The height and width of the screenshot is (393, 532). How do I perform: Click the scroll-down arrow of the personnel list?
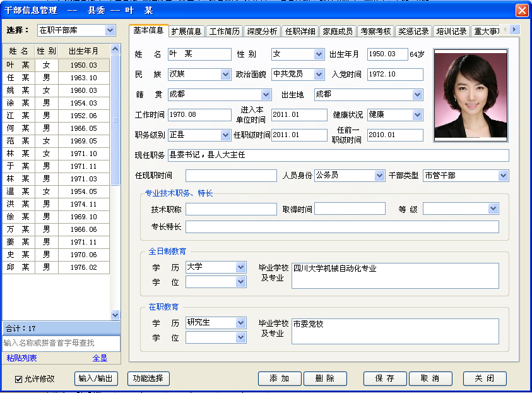pyautogui.click(x=115, y=315)
